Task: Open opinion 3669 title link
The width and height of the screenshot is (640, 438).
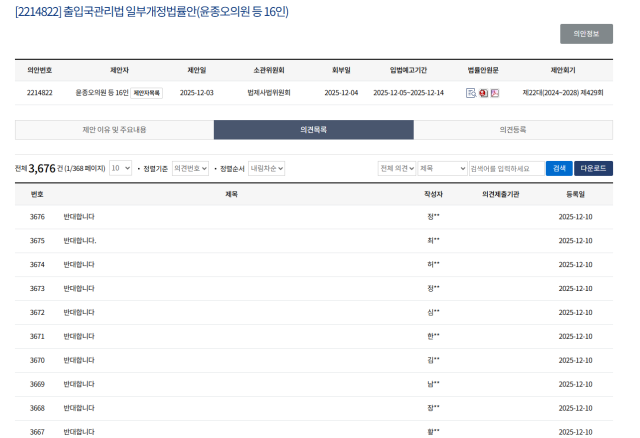Action: pos(79,384)
